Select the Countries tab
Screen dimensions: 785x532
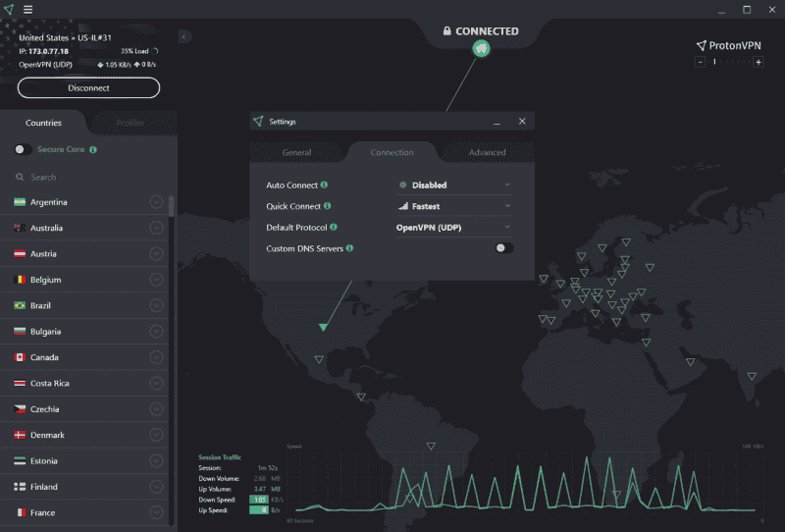[43, 123]
